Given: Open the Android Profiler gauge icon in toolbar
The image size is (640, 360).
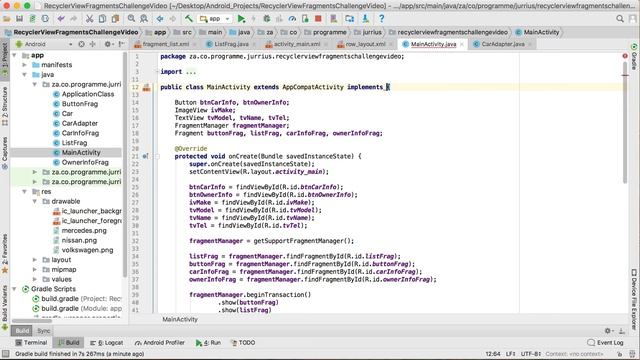Looking at the screenshot, I should tap(292, 19).
